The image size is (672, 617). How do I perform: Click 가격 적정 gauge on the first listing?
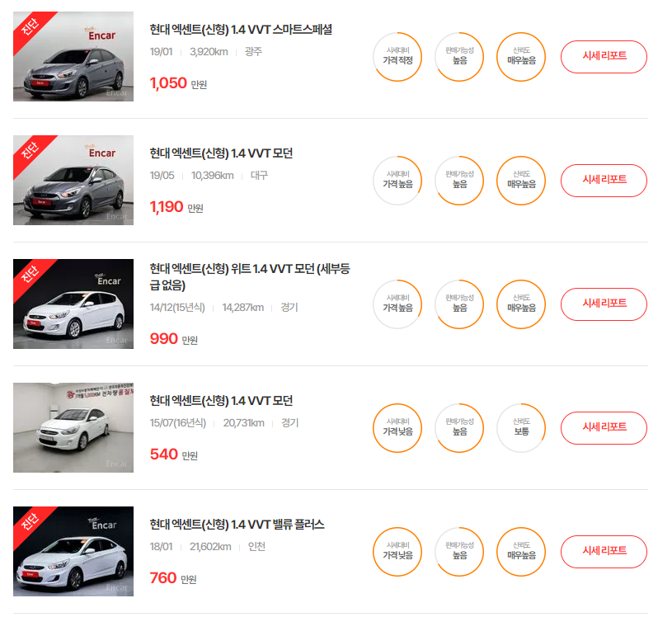(397, 57)
